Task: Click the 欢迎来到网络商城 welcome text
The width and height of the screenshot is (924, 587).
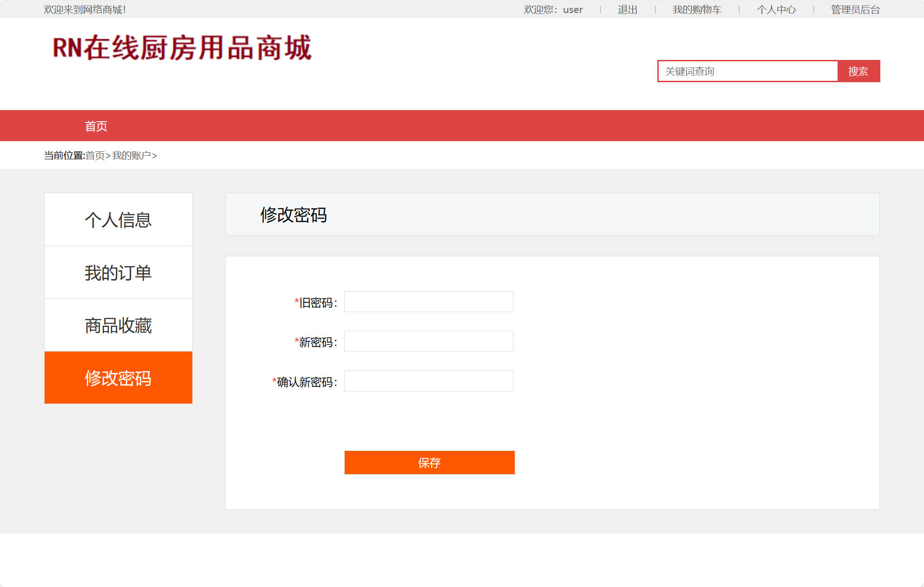Action: 84,9
